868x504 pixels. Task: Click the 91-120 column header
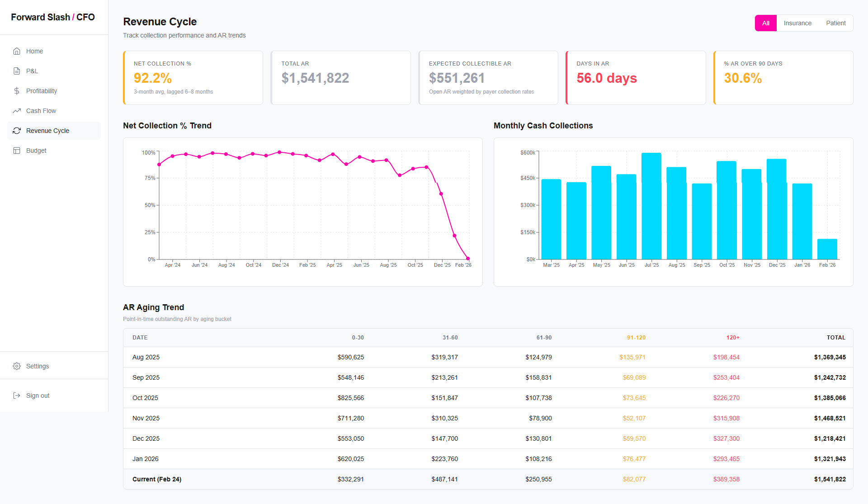(x=636, y=338)
